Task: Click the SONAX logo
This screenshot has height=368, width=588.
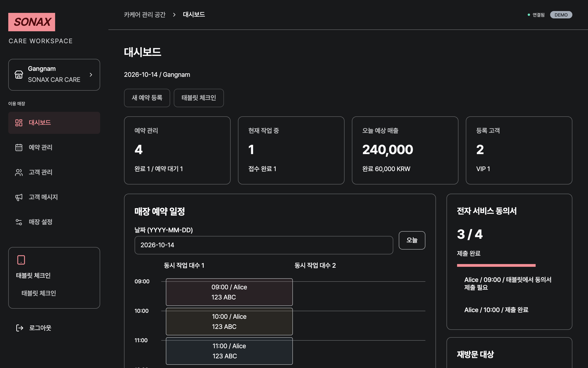Action: (x=32, y=22)
